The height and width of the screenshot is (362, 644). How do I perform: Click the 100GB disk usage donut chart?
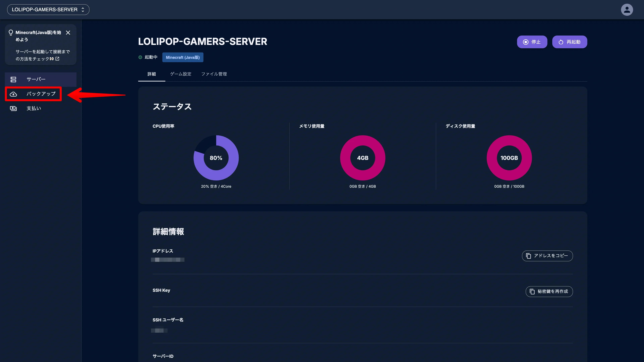click(509, 158)
